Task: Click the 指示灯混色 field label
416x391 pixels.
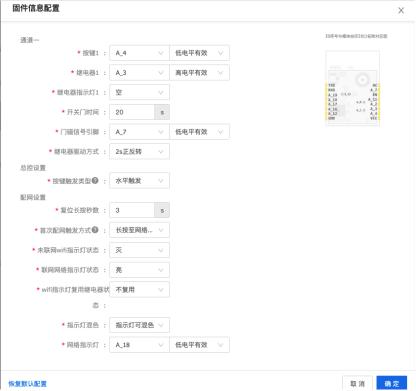Action: 83,325
